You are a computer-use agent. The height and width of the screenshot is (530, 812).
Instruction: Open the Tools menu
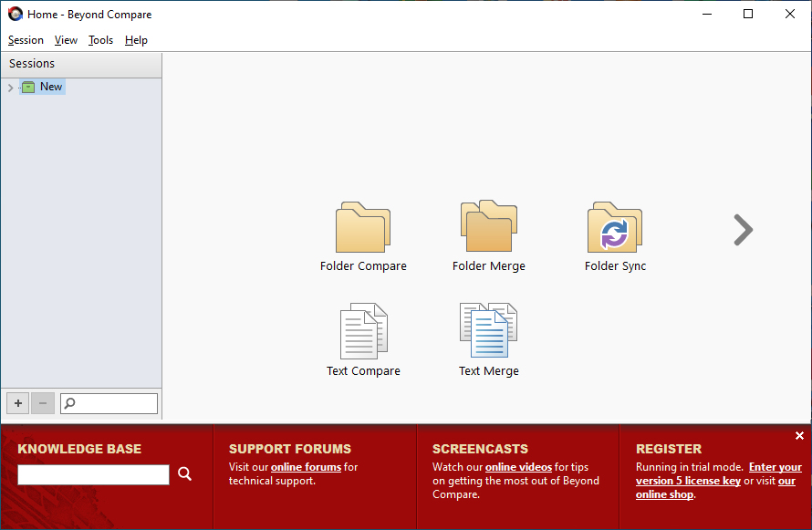pyautogui.click(x=100, y=40)
